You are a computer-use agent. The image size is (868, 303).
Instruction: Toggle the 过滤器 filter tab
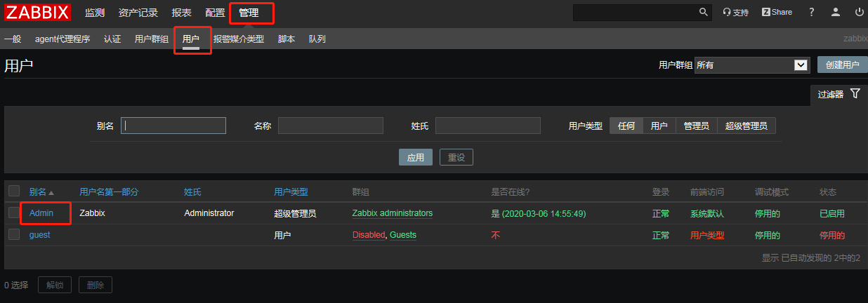click(839, 94)
